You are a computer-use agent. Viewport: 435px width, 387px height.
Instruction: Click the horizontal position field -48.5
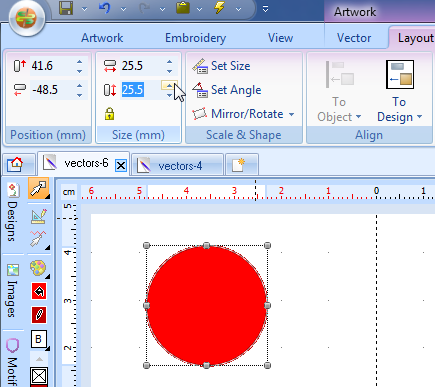point(52,90)
